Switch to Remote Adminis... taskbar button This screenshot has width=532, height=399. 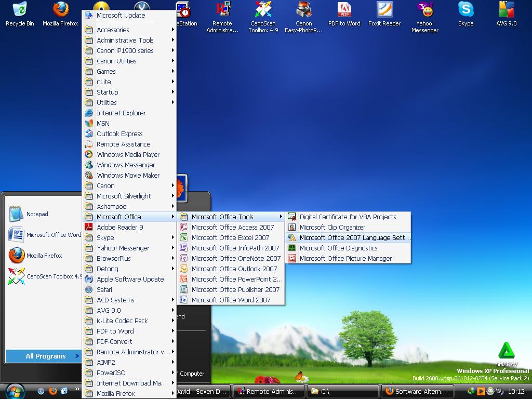point(269,391)
